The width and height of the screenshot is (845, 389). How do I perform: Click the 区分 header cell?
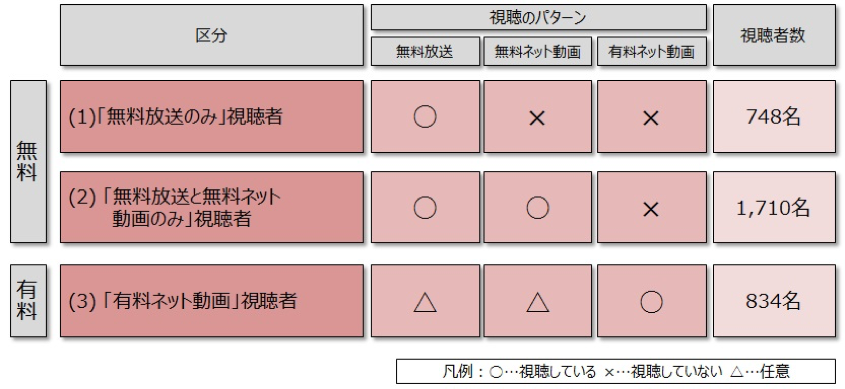212,35
